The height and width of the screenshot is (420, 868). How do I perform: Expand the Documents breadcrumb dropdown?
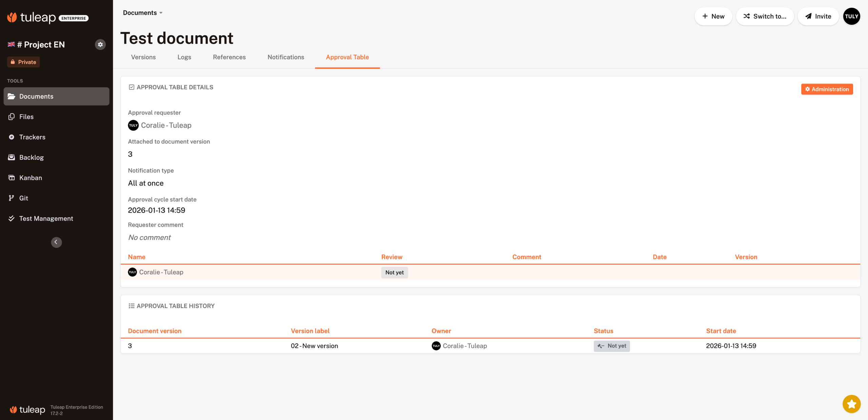click(143, 13)
